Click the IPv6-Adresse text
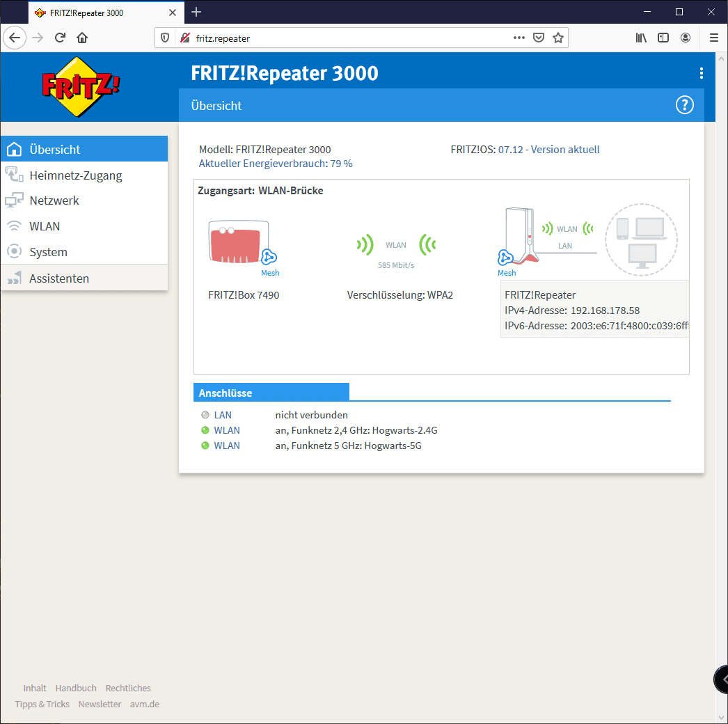 pos(596,326)
